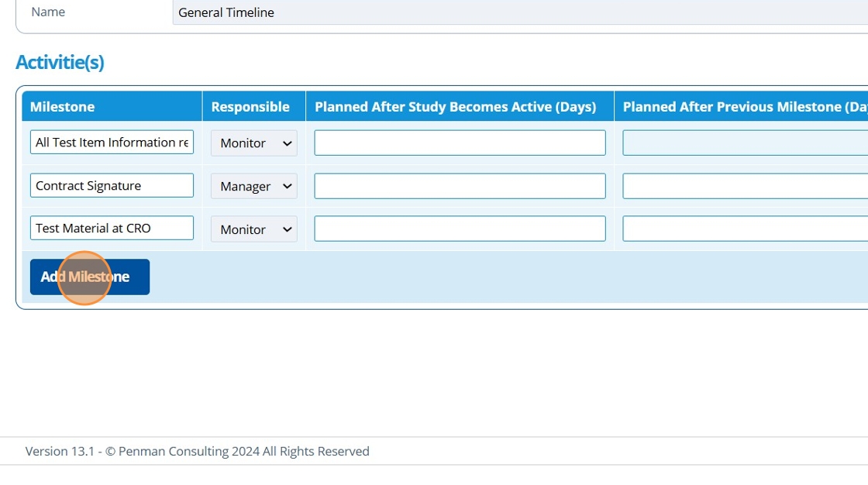Click the Name field containing General Timeline
Viewport: 868px width, 485px height.
[x=519, y=12]
